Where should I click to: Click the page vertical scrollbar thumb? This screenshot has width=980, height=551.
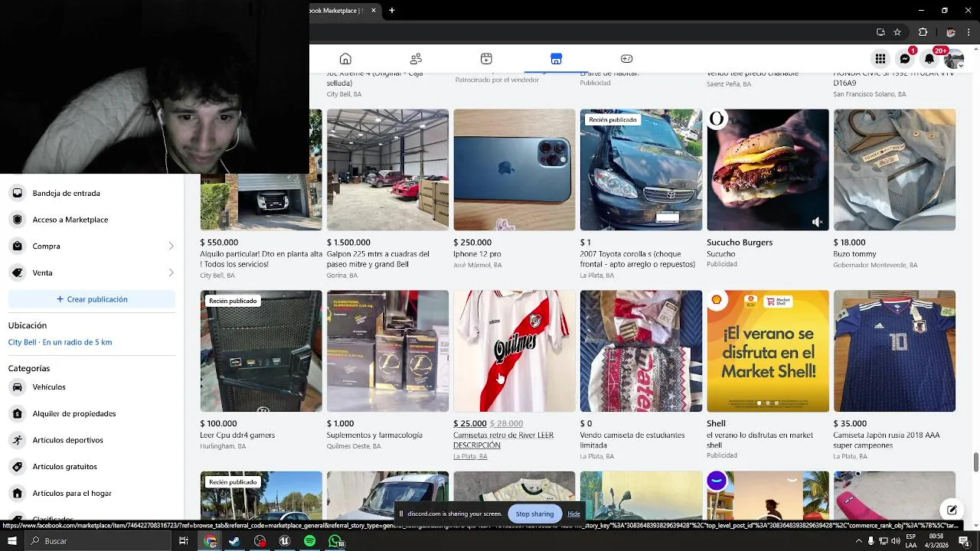pyautogui.click(x=975, y=463)
